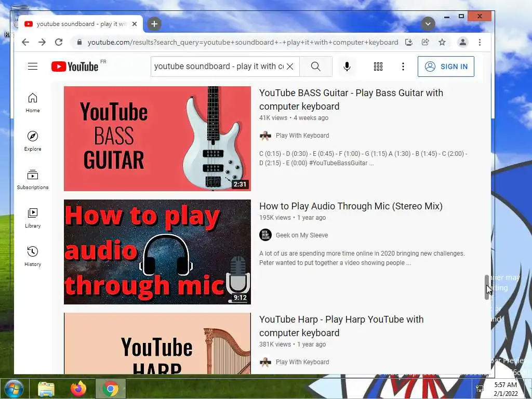This screenshot has height=399, width=532.
Task: Open How to play audio through mic thumbnail
Action: [x=157, y=252]
